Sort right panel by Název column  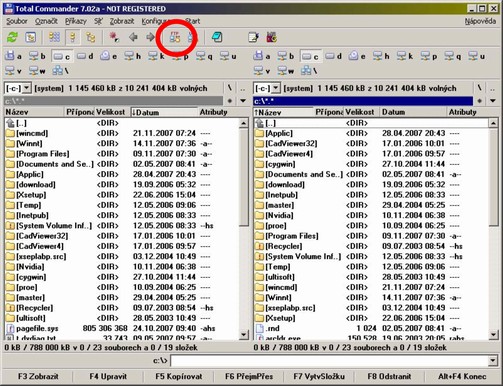coord(283,112)
